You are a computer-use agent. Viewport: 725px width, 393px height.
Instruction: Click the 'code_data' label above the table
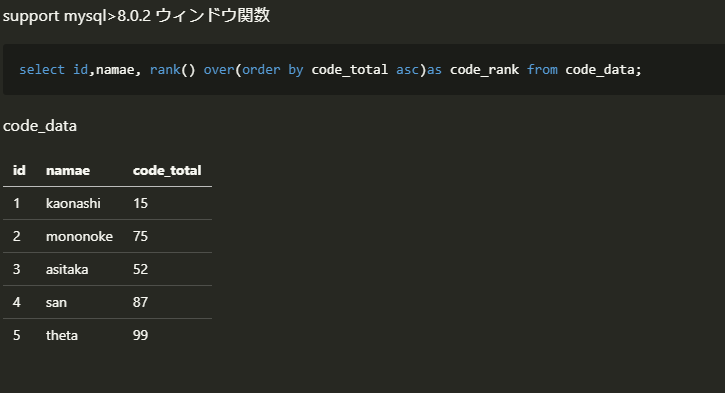point(40,126)
